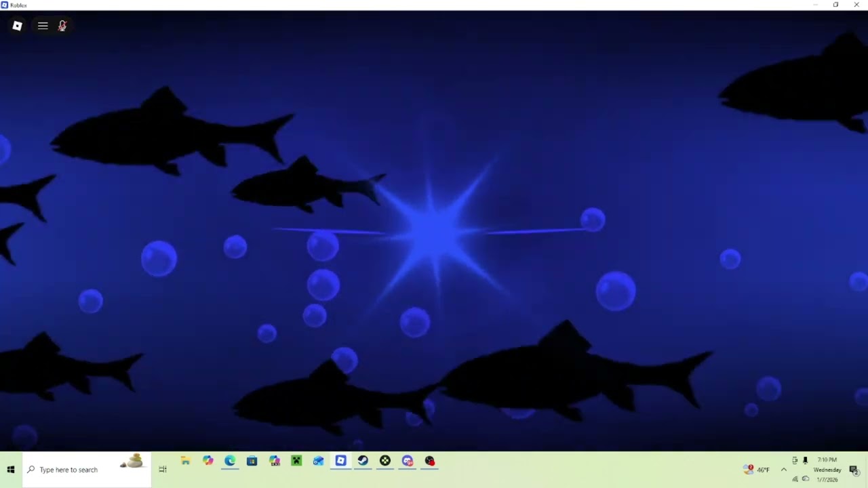The width and height of the screenshot is (868, 488).
Task: Click the microphone in-use tray icon
Action: [x=806, y=460]
